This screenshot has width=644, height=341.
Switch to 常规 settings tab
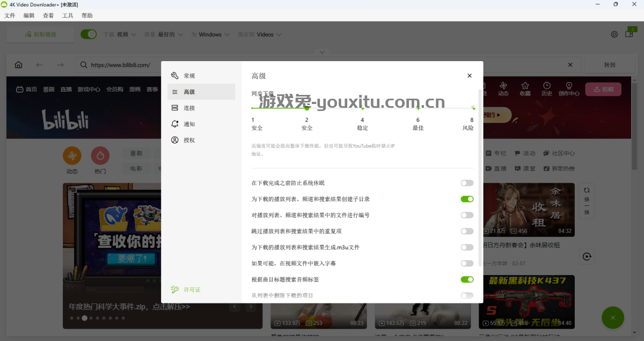(201, 76)
